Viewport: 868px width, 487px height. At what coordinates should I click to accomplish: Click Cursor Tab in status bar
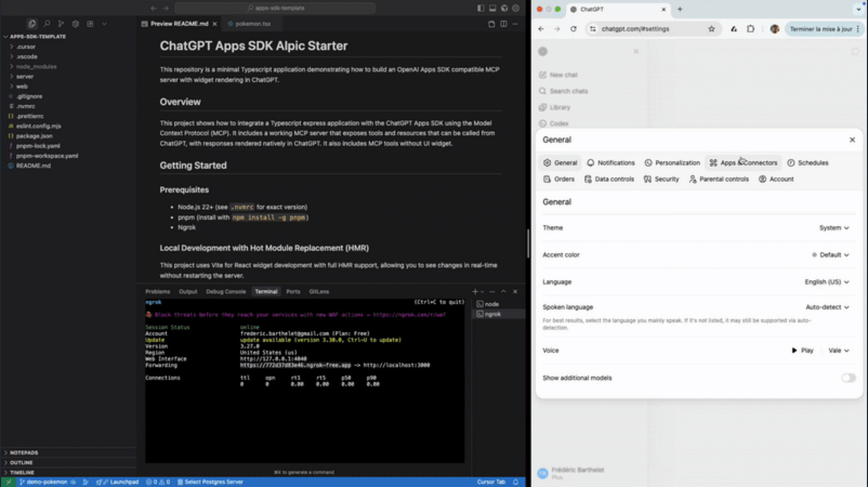coord(491,482)
